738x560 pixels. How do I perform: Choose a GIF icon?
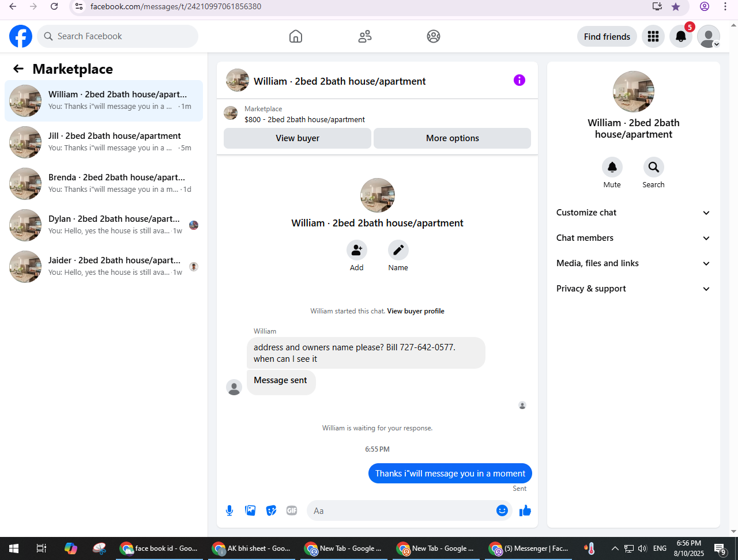pos(292,510)
